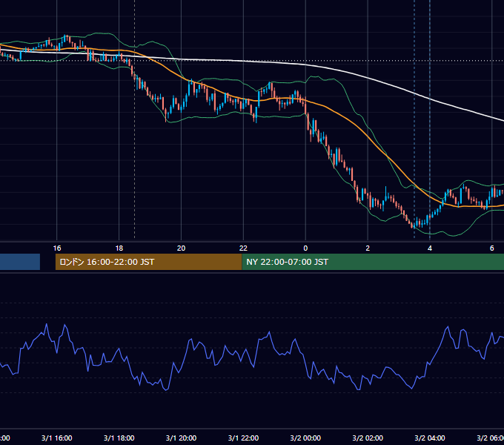Click the 0 hour label on upper axis

pos(305,248)
